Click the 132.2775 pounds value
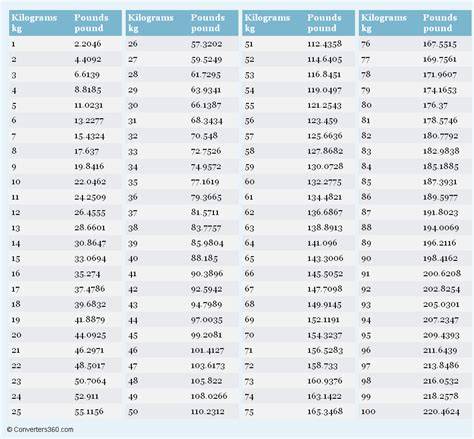The image size is (474, 439). click(x=324, y=182)
